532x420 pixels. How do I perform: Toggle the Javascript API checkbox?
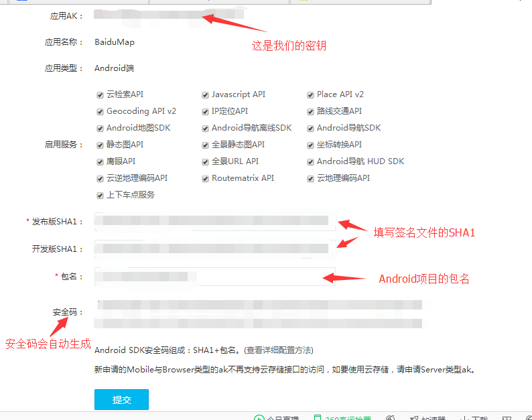pyautogui.click(x=205, y=95)
